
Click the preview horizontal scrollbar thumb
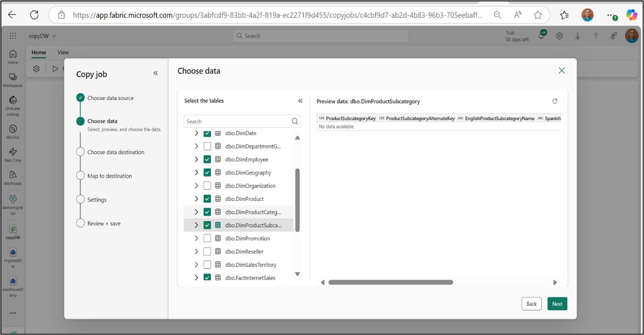pyautogui.click(x=390, y=282)
